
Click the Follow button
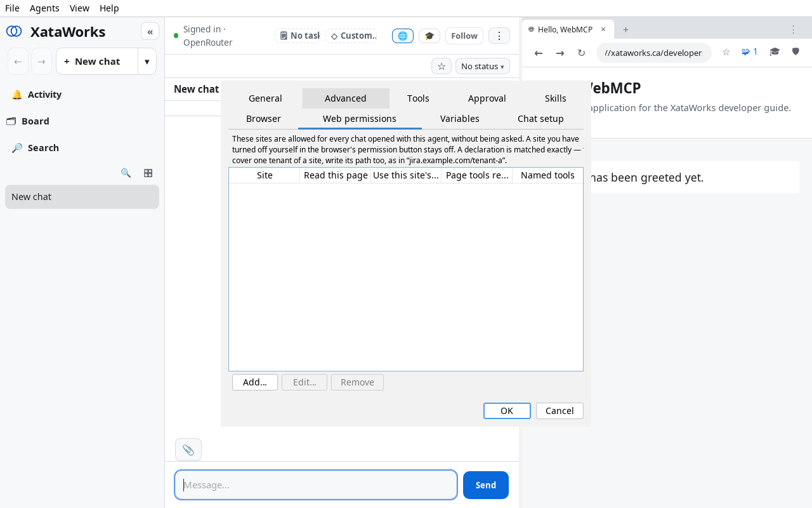464,36
